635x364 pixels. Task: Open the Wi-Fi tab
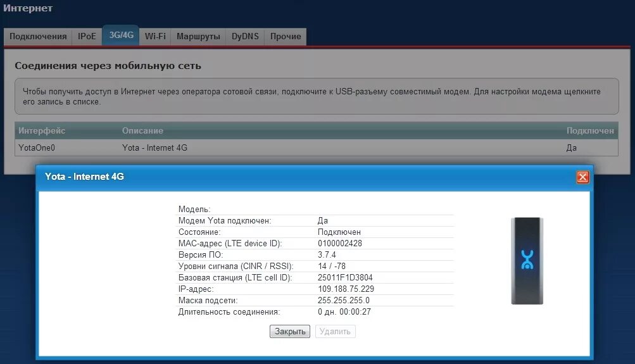point(155,37)
